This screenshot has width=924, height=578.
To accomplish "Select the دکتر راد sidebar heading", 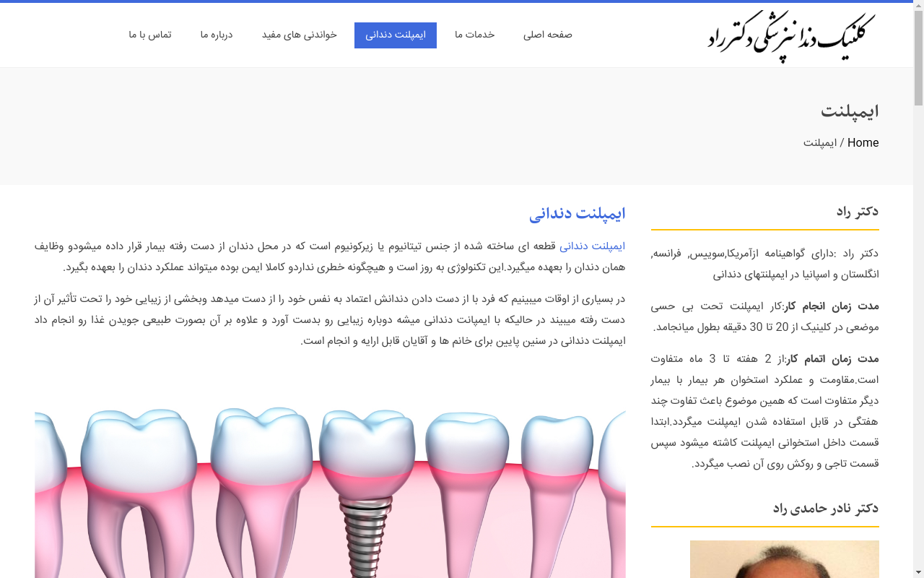I will click(x=857, y=212).
